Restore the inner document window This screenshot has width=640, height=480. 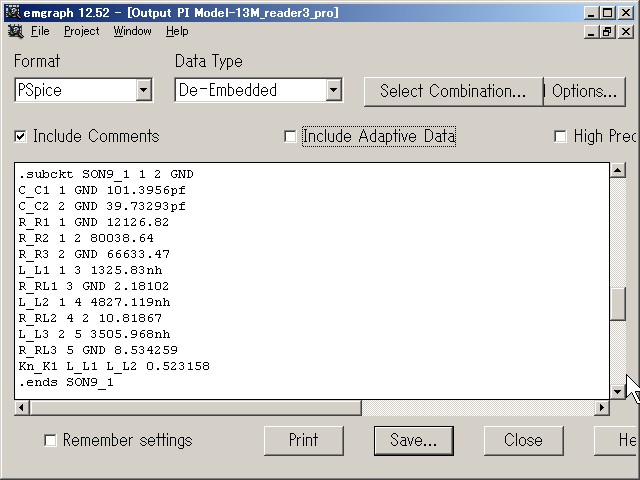click(608, 31)
